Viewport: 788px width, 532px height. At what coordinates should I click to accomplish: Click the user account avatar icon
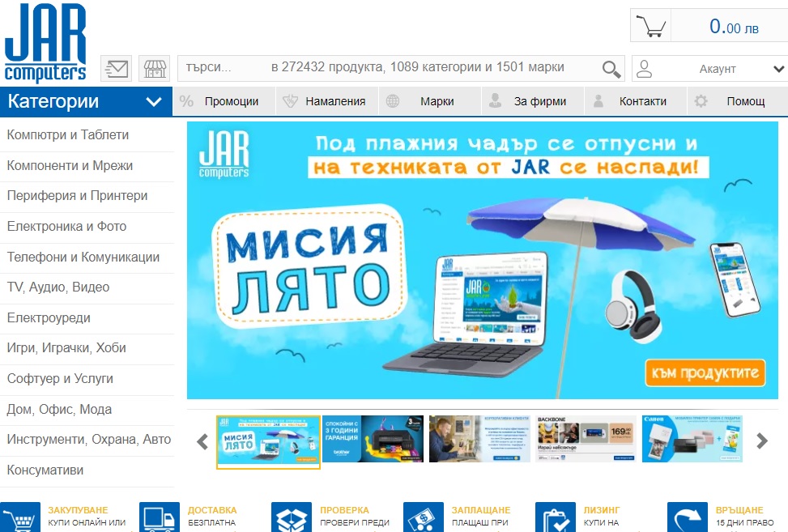tap(644, 69)
